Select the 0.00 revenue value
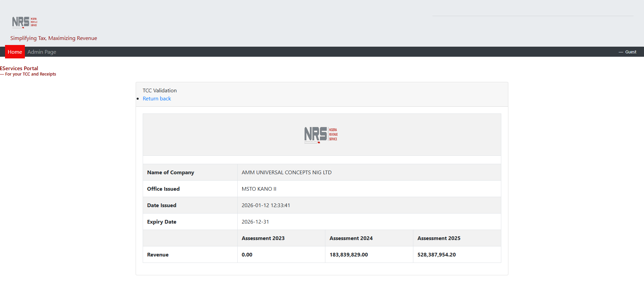 tap(247, 255)
